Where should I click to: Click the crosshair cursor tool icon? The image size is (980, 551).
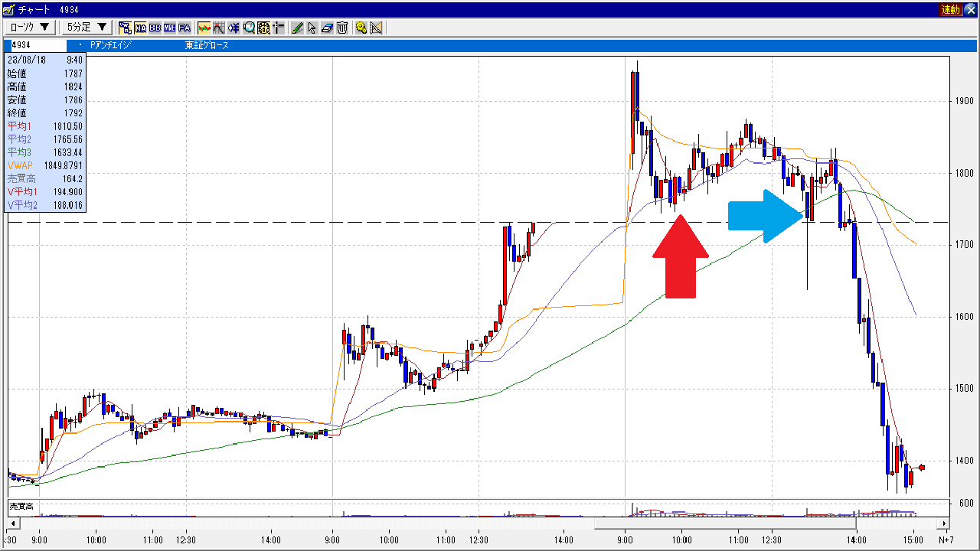[x=279, y=28]
